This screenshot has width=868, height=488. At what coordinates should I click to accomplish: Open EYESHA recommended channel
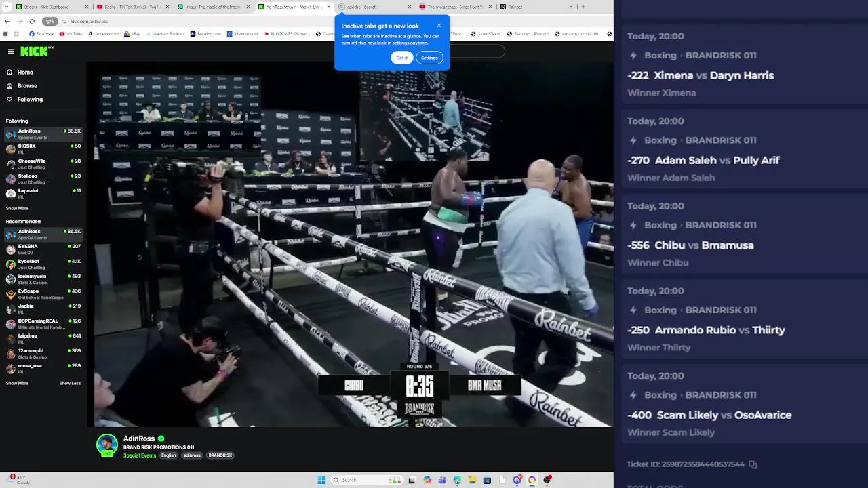tap(43, 249)
